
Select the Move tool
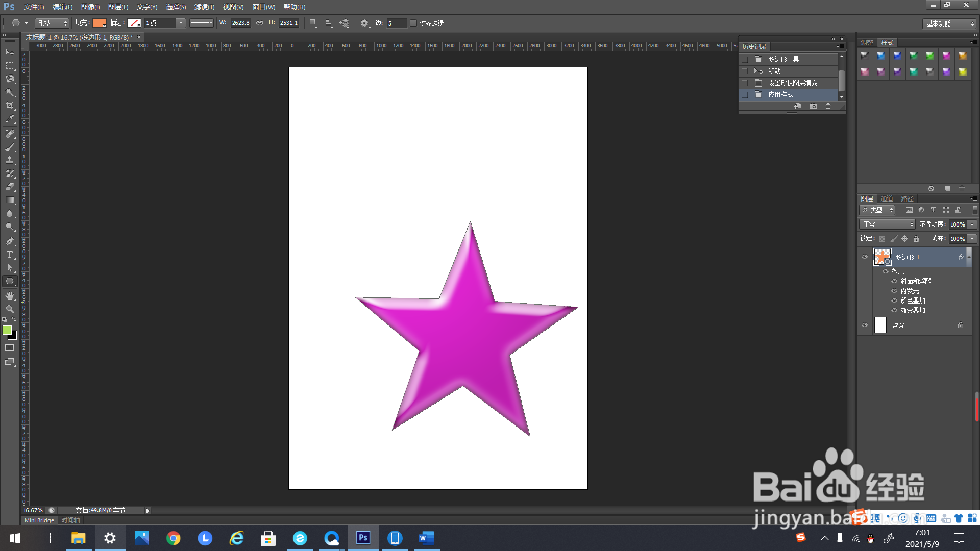(10, 53)
